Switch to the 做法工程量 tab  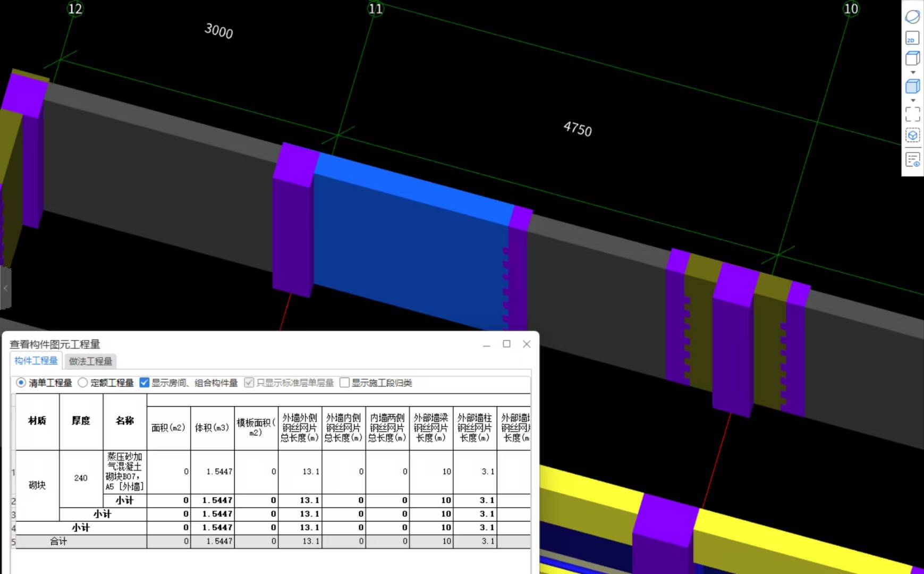(90, 361)
